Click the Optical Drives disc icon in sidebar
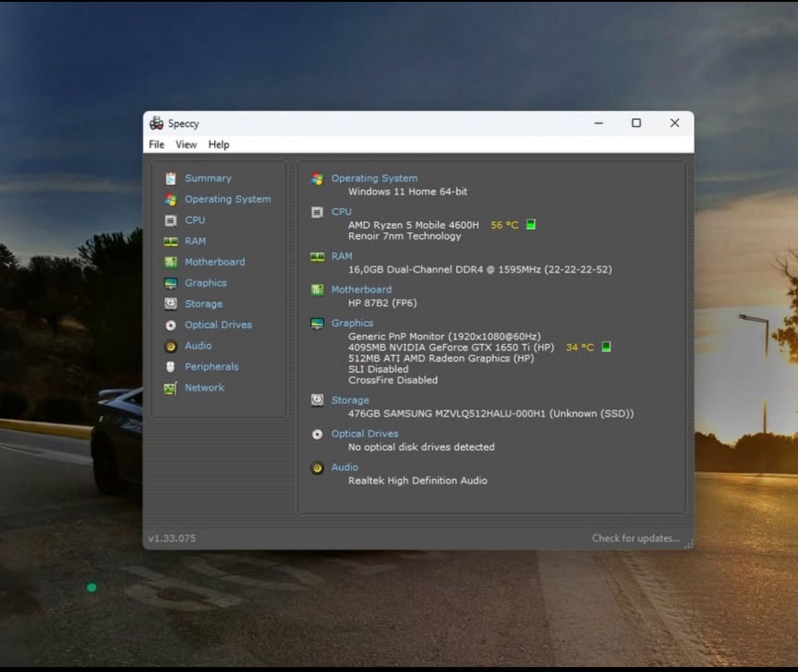 [x=170, y=325]
